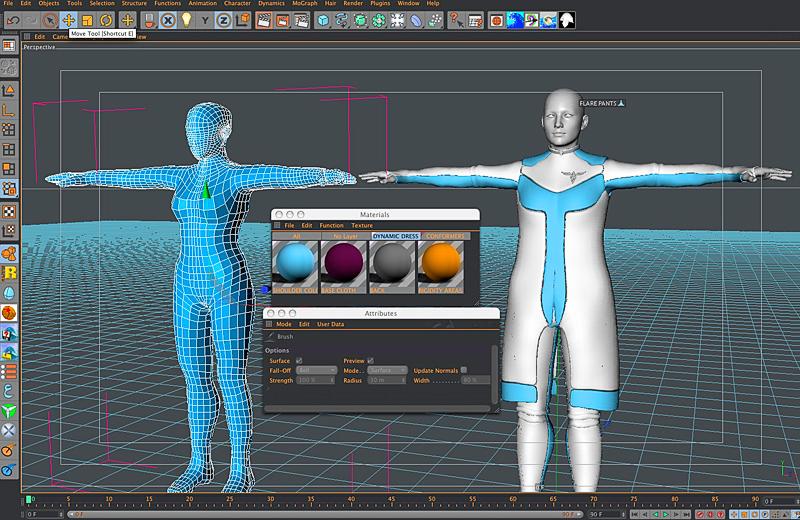Switch to the All materials tab
This screenshot has width=800, height=520.
point(296,236)
